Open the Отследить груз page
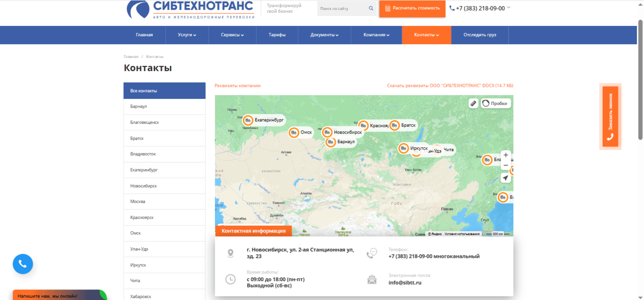Viewport: 644px width, 300px height. 480,35
